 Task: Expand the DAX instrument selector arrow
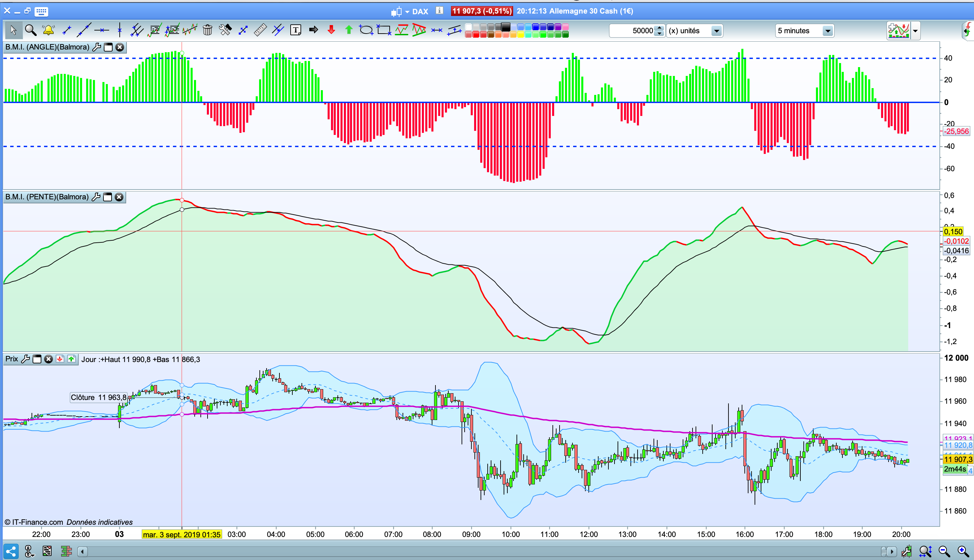407,12
